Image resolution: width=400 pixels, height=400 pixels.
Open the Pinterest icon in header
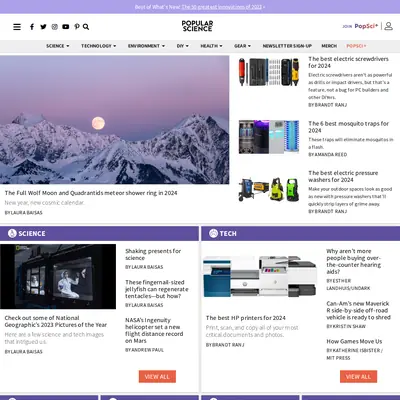[77, 27]
